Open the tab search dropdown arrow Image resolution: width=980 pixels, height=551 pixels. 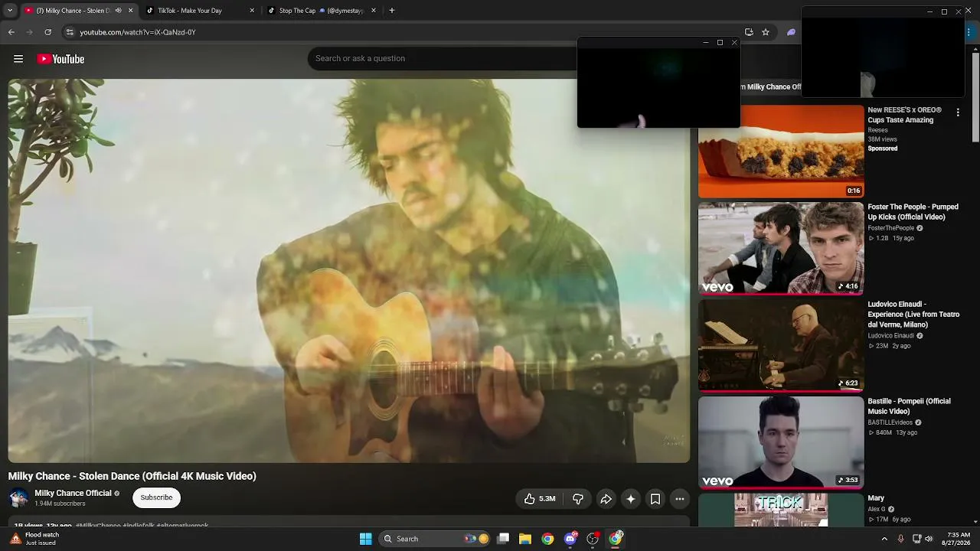click(10, 11)
